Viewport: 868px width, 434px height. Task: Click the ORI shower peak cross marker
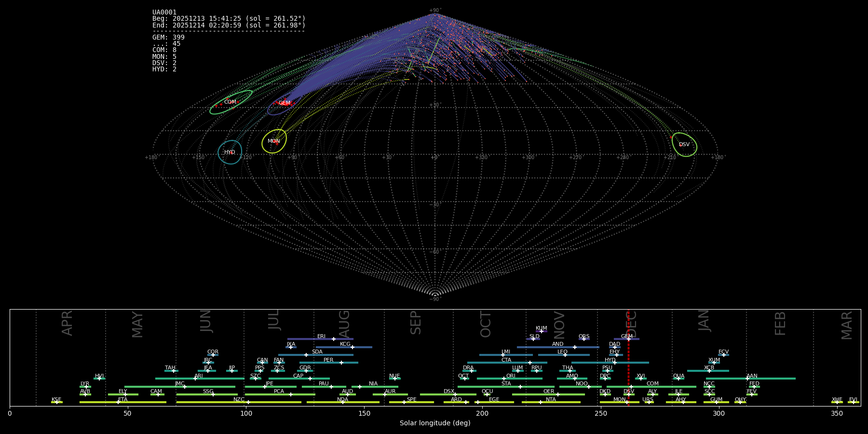[x=504, y=379]
